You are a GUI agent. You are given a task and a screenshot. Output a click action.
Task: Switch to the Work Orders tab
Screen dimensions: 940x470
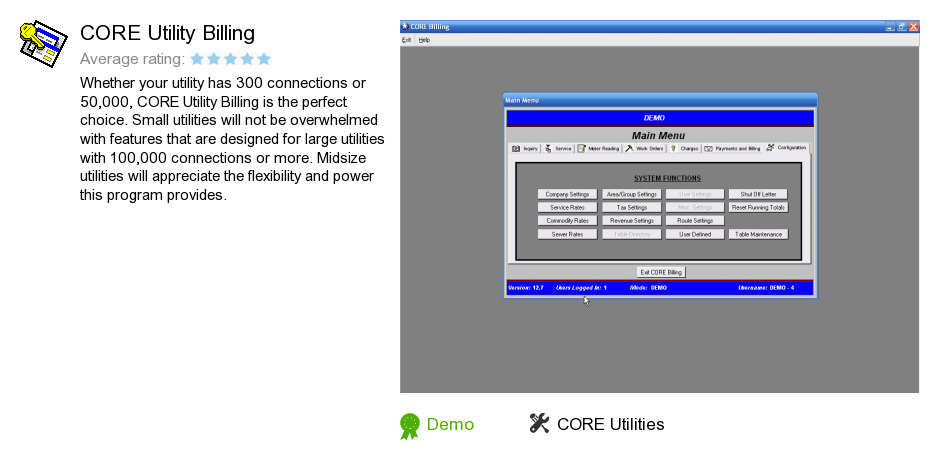pos(644,148)
